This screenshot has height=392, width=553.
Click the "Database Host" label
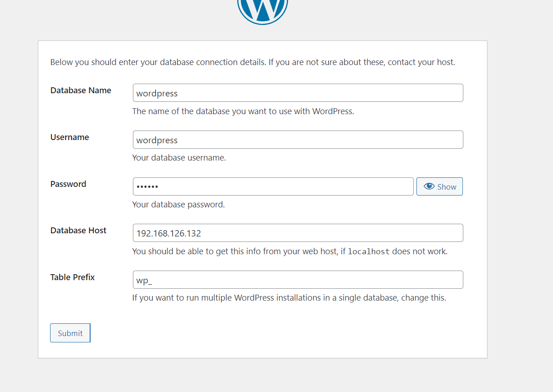point(78,231)
